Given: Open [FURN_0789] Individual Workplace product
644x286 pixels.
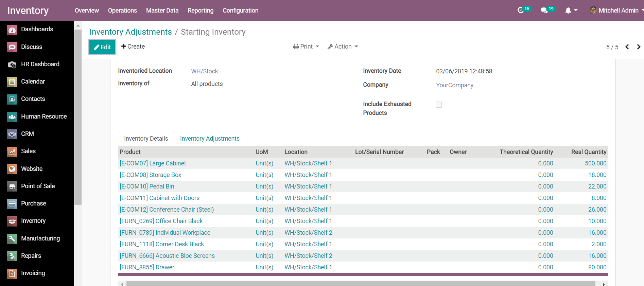Looking at the screenshot, I should 165,233.
